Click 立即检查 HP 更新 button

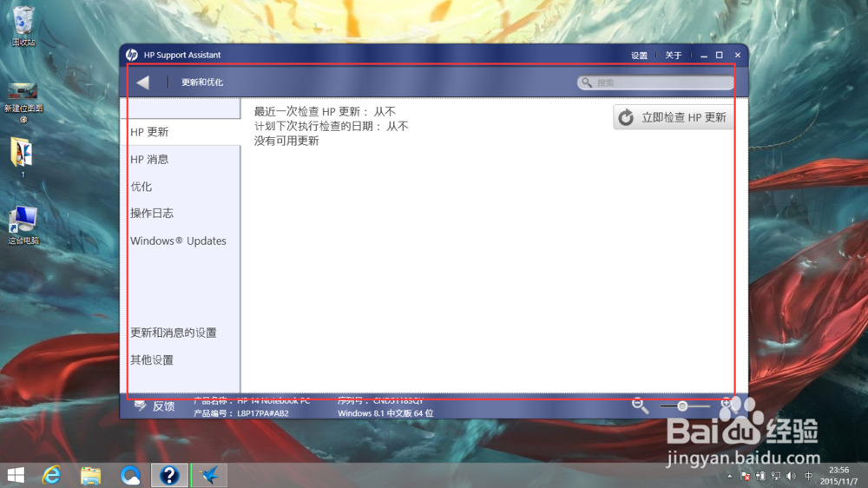pos(674,117)
